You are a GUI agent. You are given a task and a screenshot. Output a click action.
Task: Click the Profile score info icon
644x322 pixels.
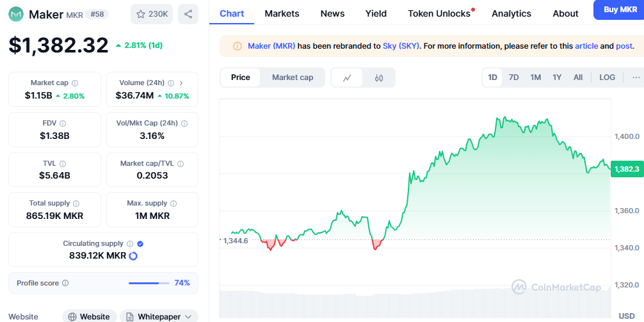pyautogui.click(x=65, y=283)
